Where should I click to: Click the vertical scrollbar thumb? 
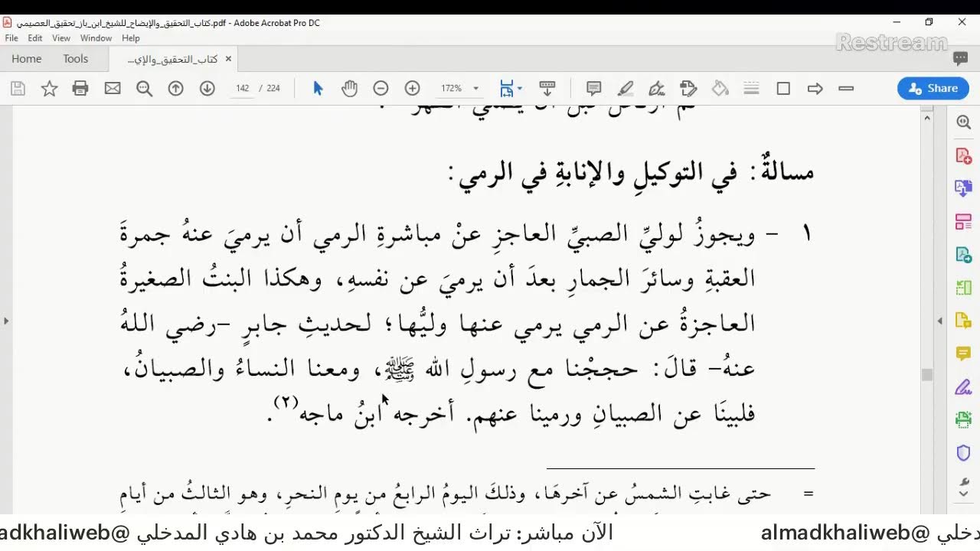(927, 375)
